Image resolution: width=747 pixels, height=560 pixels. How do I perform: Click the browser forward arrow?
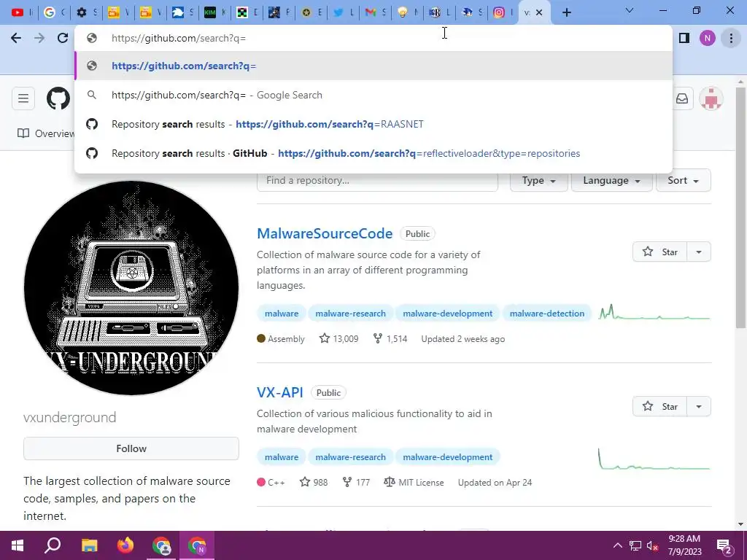(39, 38)
